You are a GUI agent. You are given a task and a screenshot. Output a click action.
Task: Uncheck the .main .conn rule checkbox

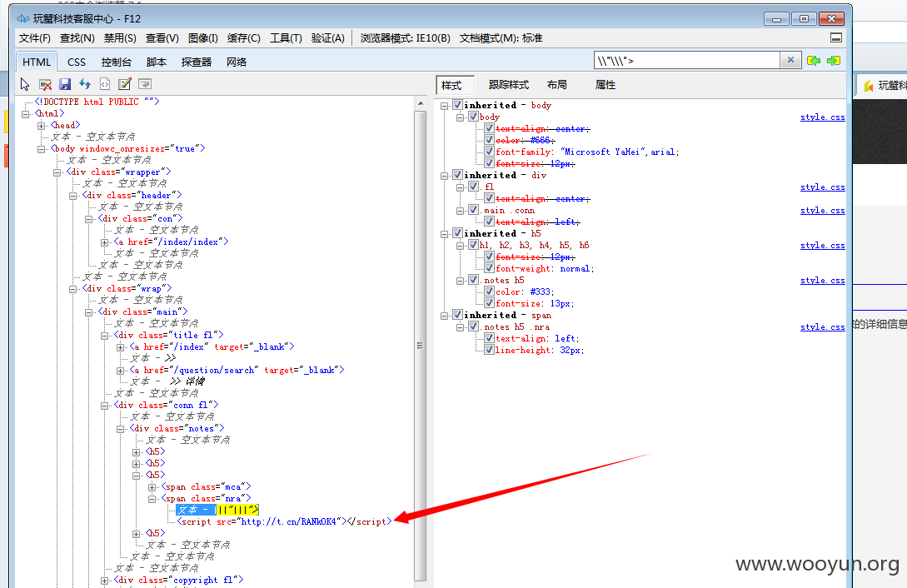[x=473, y=210]
